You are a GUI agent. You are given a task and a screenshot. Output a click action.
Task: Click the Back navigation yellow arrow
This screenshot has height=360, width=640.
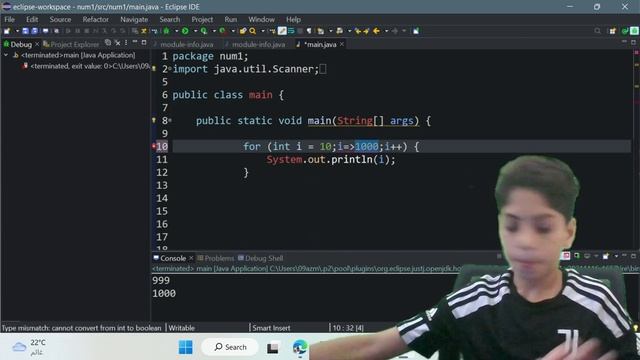376,31
